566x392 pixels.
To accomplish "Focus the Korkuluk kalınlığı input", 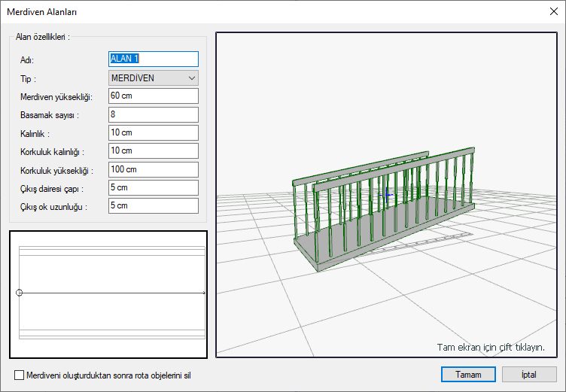I will [x=153, y=151].
